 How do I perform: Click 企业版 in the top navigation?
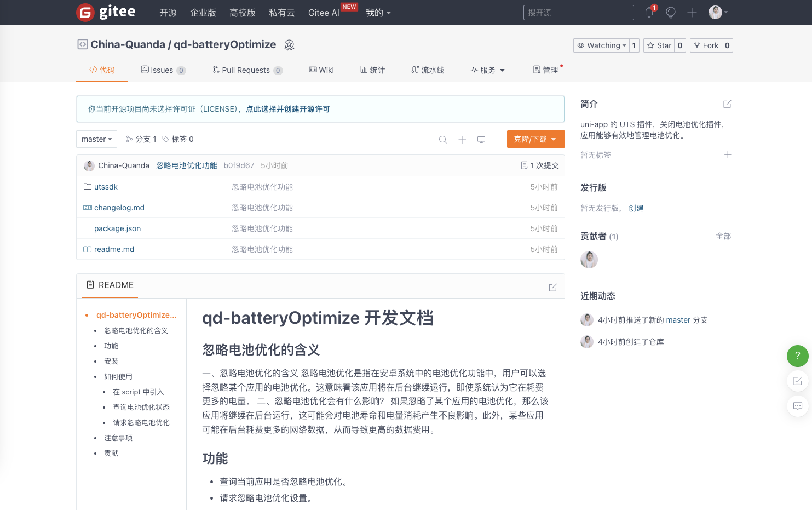click(203, 13)
